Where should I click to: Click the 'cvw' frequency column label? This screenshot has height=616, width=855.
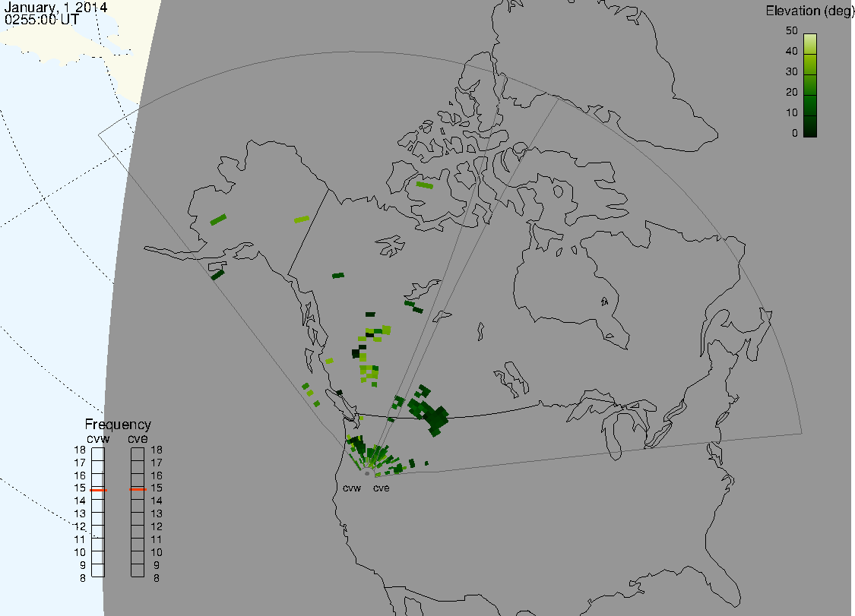tap(98, 439)
